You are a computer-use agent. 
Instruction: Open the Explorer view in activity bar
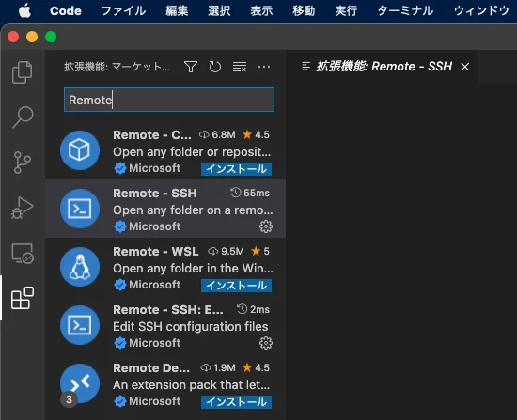coord(23,72)
